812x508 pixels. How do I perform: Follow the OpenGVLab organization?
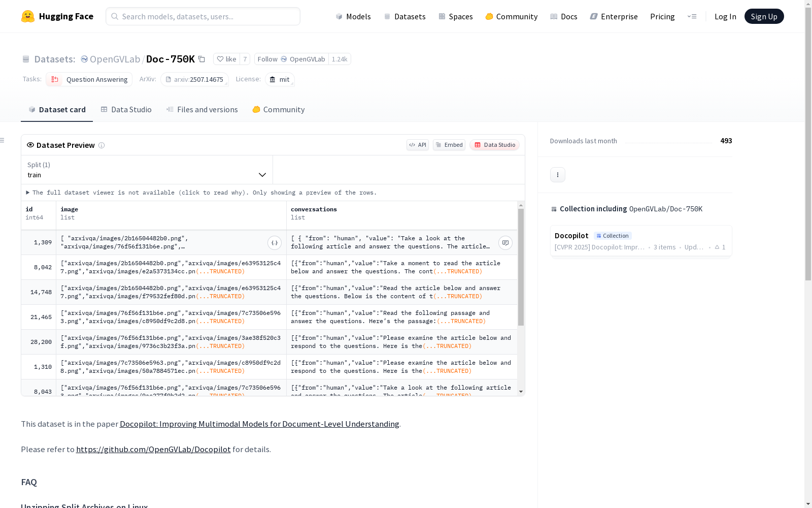tap(291, 59)
